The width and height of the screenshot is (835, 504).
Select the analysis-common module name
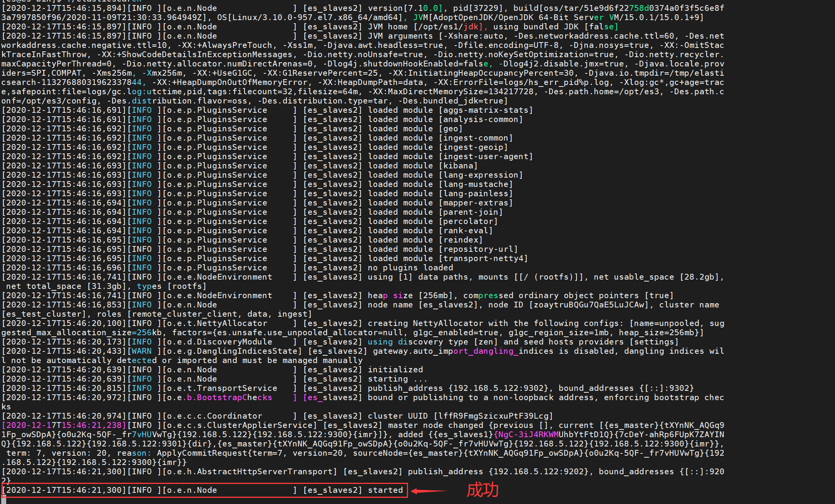tap(481, 119)
